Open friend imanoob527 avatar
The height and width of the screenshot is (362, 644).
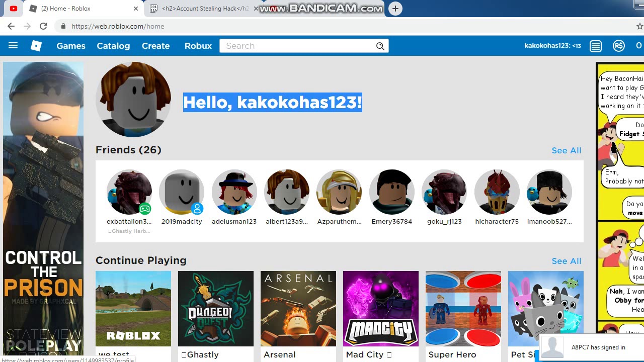[x=549, y=192]
